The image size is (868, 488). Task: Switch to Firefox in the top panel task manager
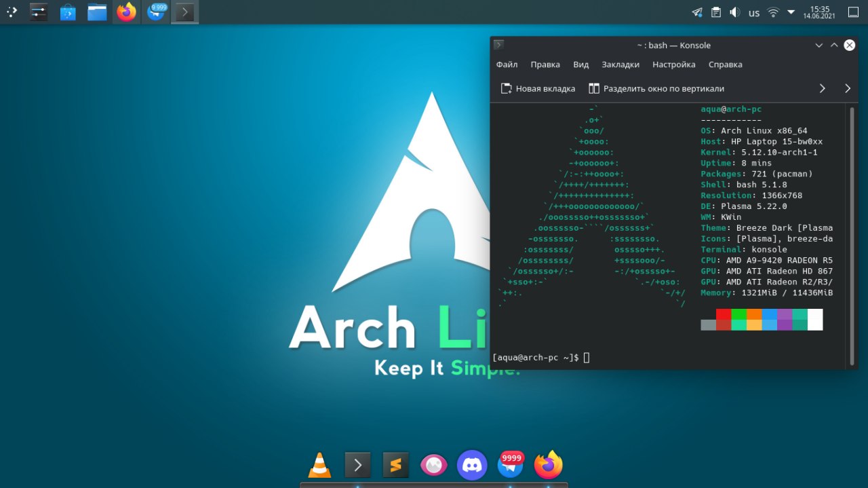tap(126, 12)
